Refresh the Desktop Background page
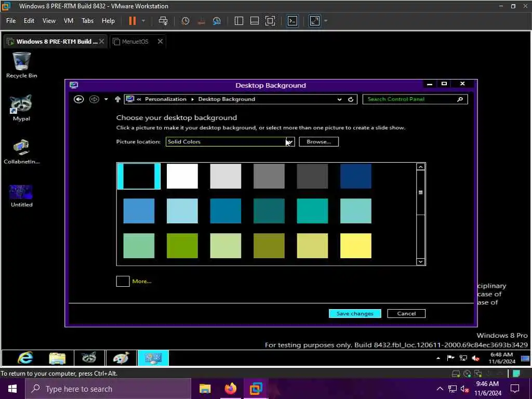This screenshot has height=399, width=532. 351,99
